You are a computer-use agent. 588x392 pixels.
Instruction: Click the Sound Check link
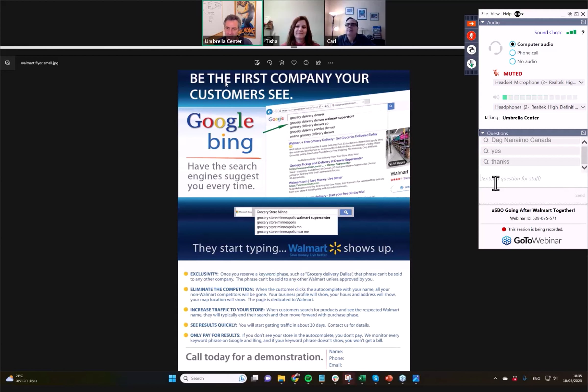click(548, 33)
